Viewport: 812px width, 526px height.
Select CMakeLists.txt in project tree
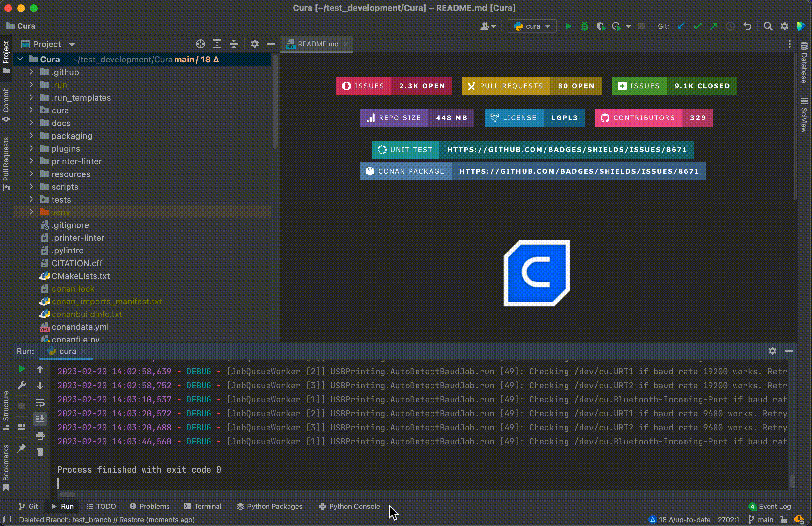(81, 276)
